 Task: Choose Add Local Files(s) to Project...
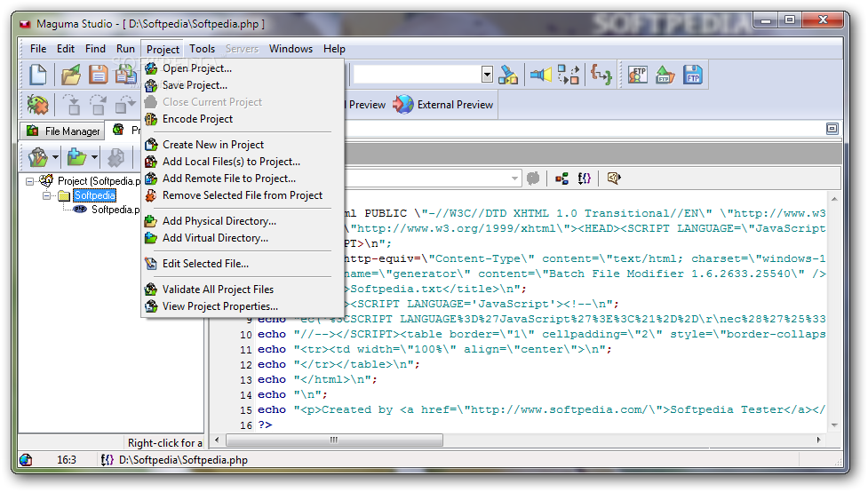tap(243, 162)
